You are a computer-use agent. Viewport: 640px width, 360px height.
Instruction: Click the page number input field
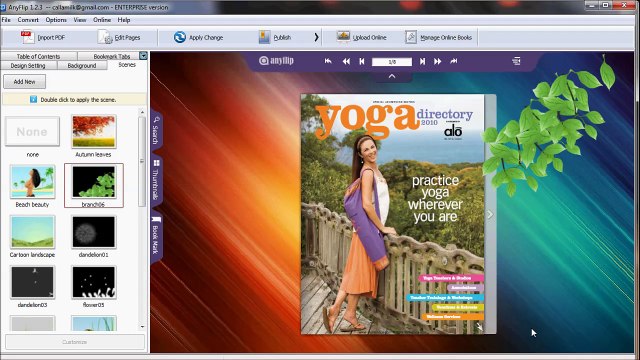(x=392, y=62)
